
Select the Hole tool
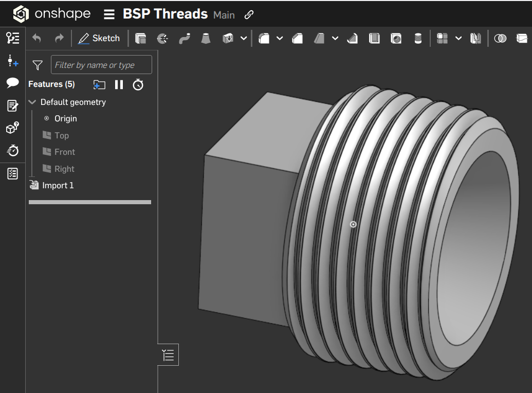point(396,39)
